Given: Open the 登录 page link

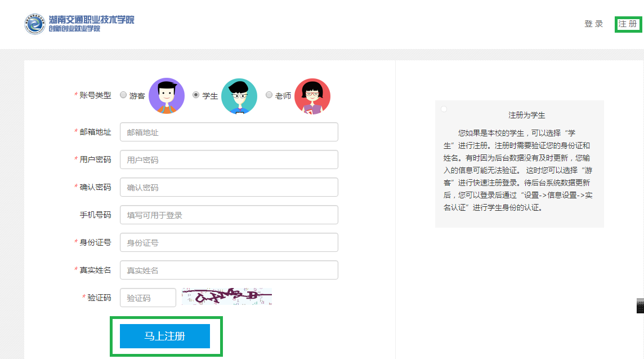Looking at the screenshot, I should tap(593, 24).
